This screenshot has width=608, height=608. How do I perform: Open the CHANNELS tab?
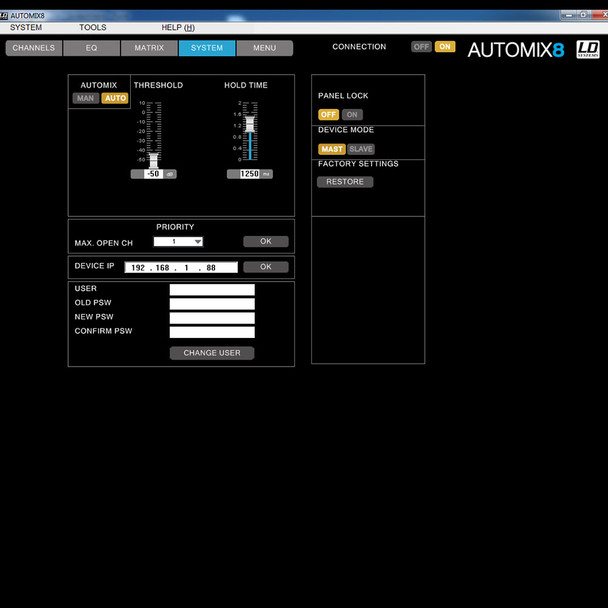(x=34, y=48)
